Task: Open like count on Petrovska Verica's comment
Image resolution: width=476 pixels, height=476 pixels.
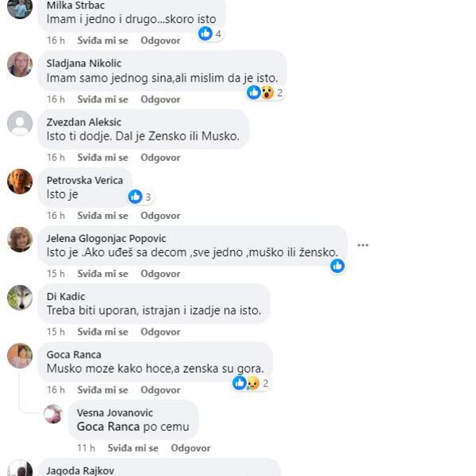Action: [x=140, y=197]
